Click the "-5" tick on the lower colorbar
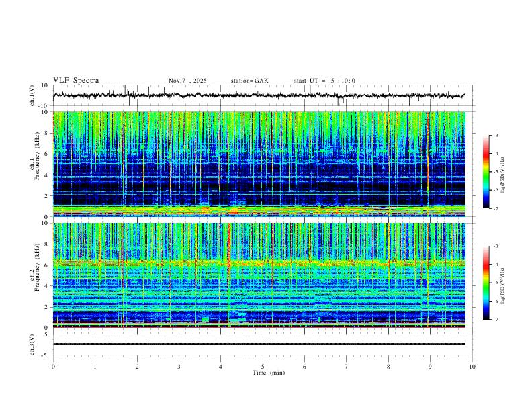Image resolution: width=532 pixels, height=411 pixels. [x=495, y=283]
